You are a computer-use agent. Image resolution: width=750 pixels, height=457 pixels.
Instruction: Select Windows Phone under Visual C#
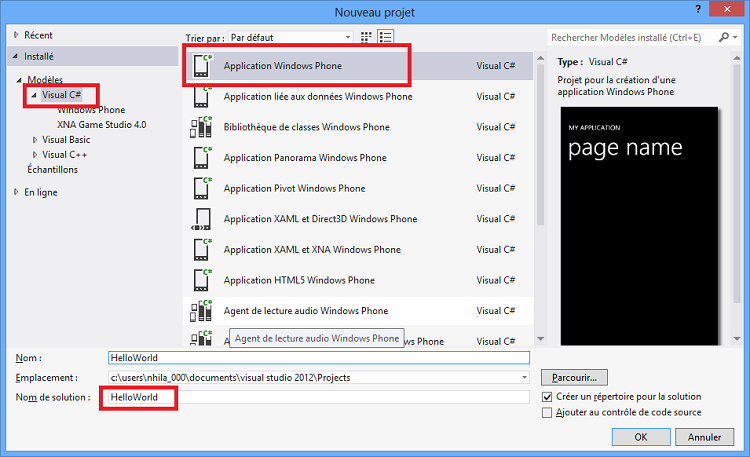[x=91, y=110]
